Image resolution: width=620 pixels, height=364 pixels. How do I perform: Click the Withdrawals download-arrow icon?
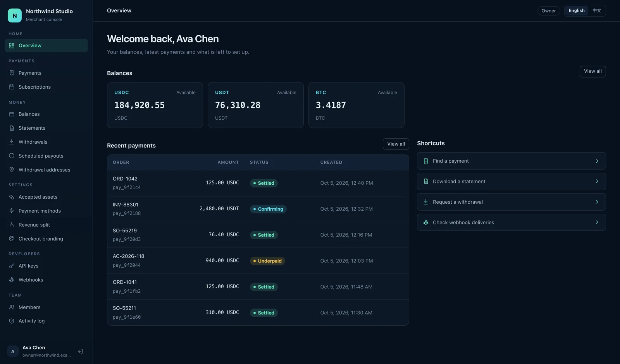12,142
